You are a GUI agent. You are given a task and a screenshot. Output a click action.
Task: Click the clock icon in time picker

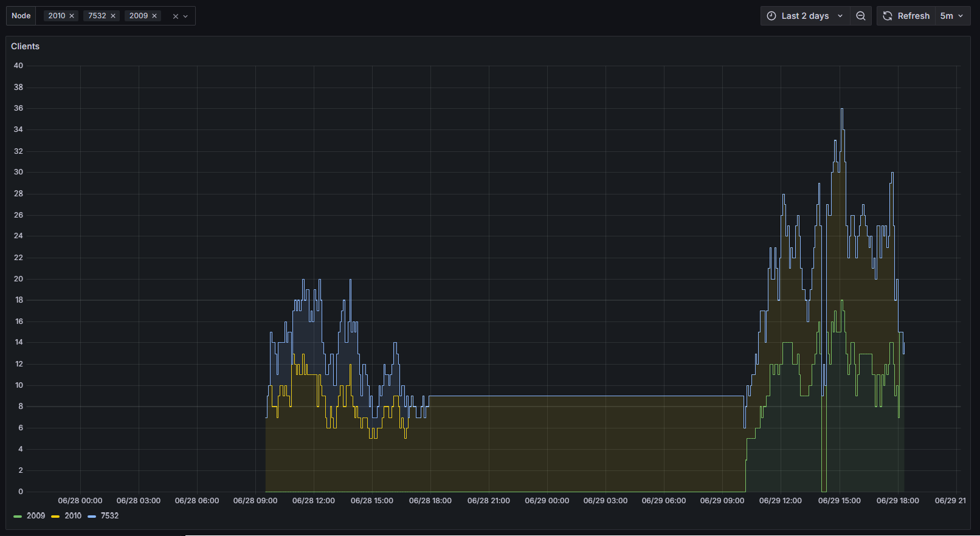[771, 16]
